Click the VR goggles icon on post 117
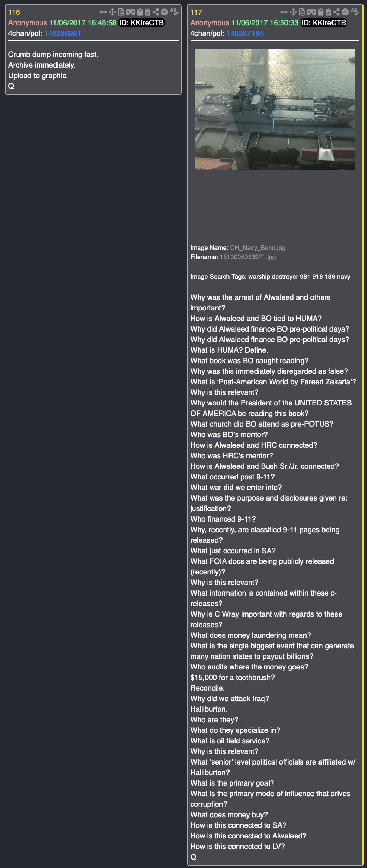Screen dimensions: 367x868 (311, 12)
